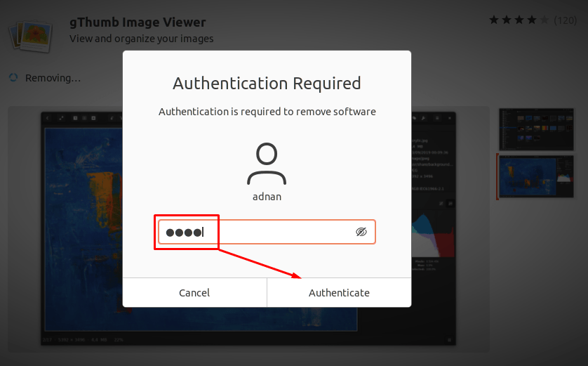Toggle password visibility eye icon
This screenshot has height=366, width=588.
pos(361,232)
